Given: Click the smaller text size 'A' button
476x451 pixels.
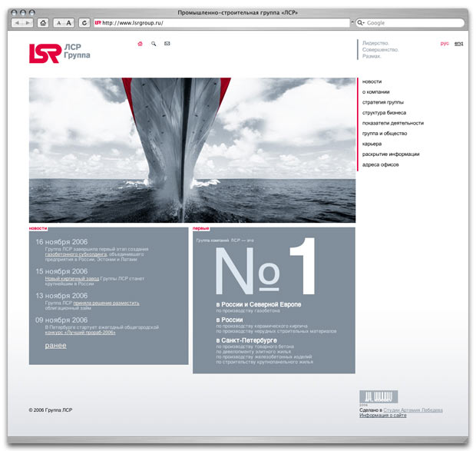Looking at the screenshot, I should pos(59,23).
